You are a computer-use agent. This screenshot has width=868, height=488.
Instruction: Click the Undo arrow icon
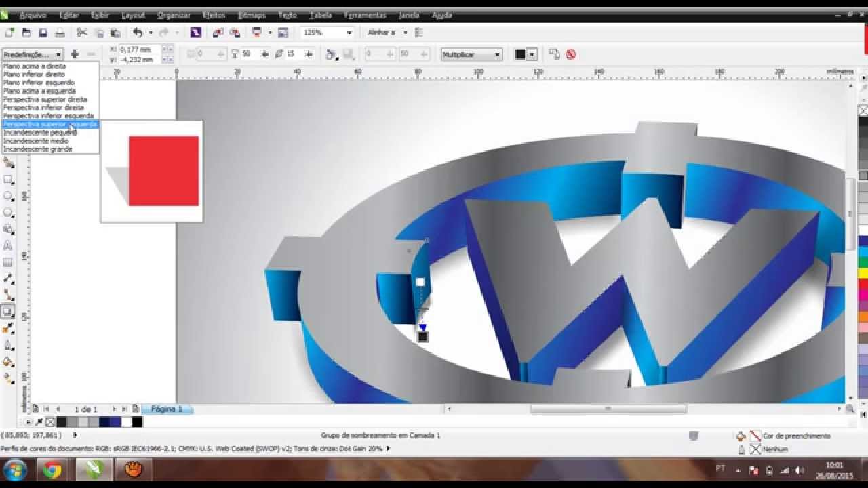138,33
